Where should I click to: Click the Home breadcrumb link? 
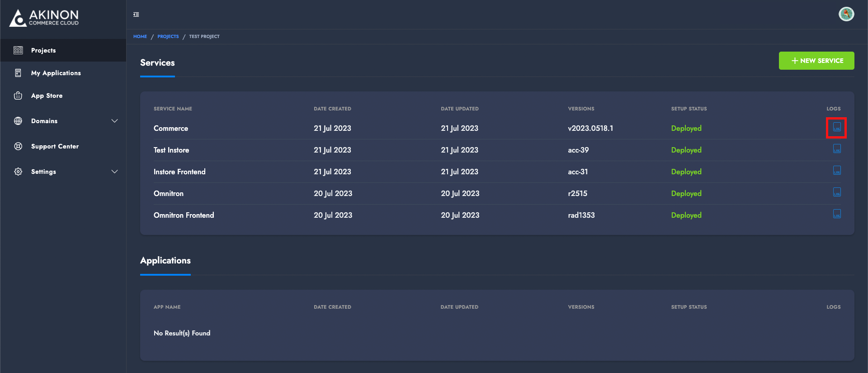[x=140, y=37]
